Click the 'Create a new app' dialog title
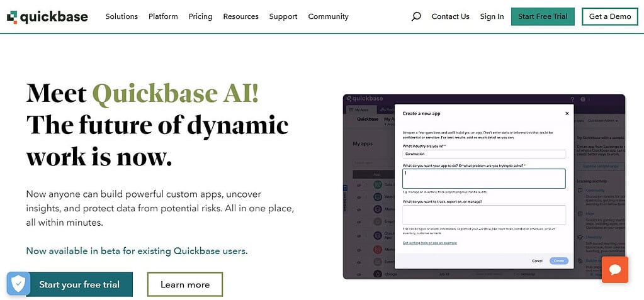 [x=421, y=113]
